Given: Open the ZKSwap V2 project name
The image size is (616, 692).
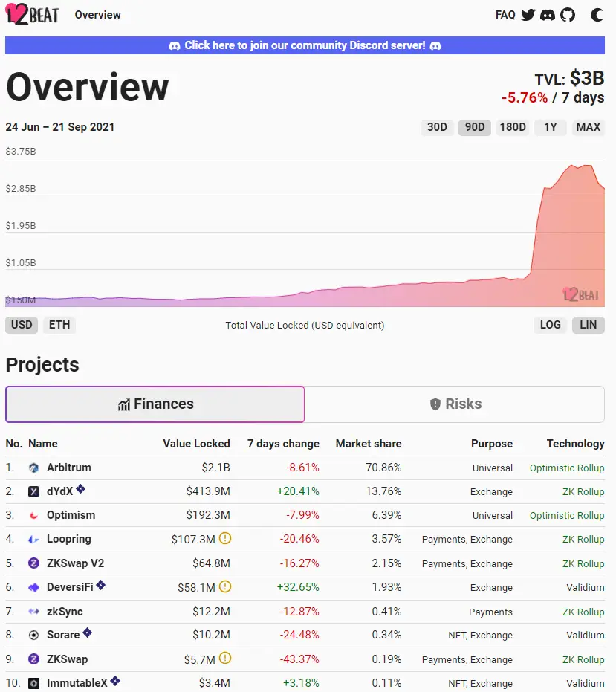Looking at the screenshot, I should coord(76,563).
